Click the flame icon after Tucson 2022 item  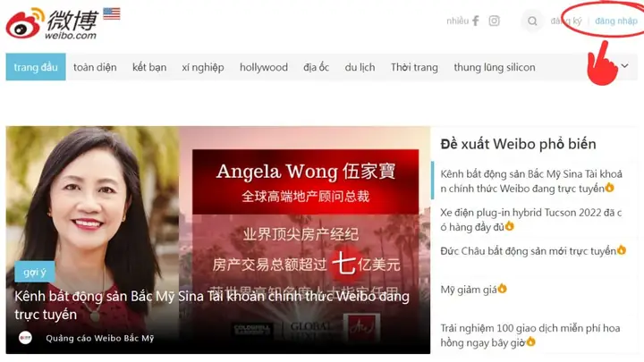(510, 226)
